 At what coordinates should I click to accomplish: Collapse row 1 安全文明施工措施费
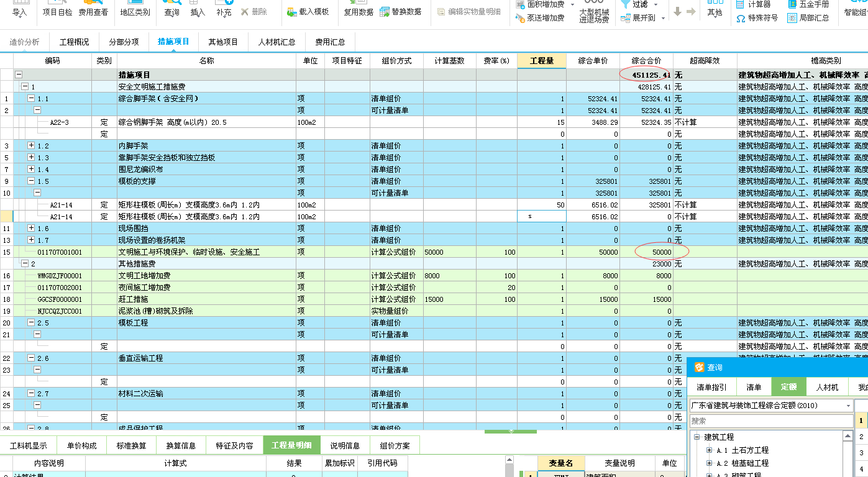coord(25,86)
